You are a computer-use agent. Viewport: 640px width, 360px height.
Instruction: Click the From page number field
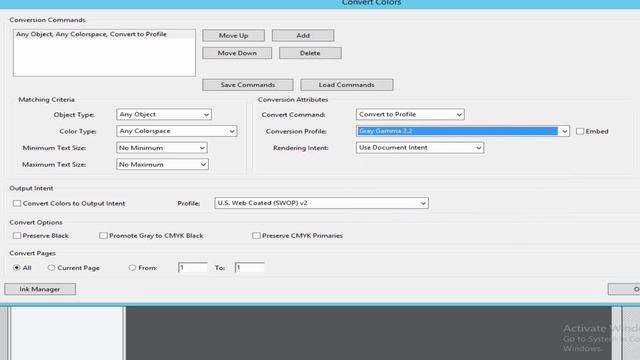pyautogui.click(x=193, y=268)
